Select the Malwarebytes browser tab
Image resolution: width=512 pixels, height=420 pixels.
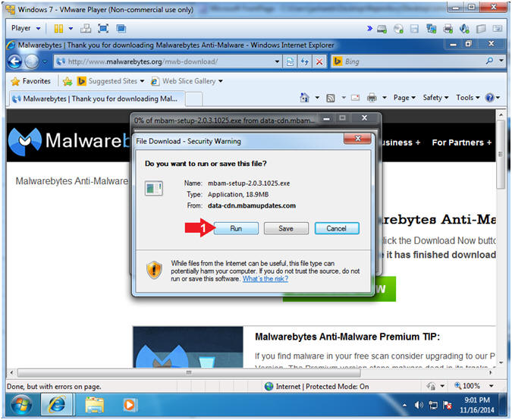[x=97, y=99]
